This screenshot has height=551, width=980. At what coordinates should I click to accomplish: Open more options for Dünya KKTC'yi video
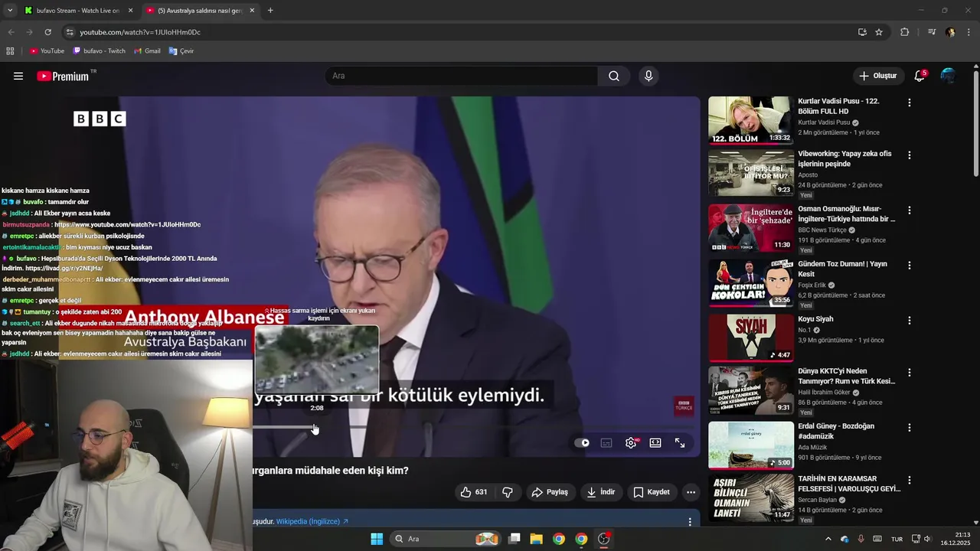tap(910, 373)
